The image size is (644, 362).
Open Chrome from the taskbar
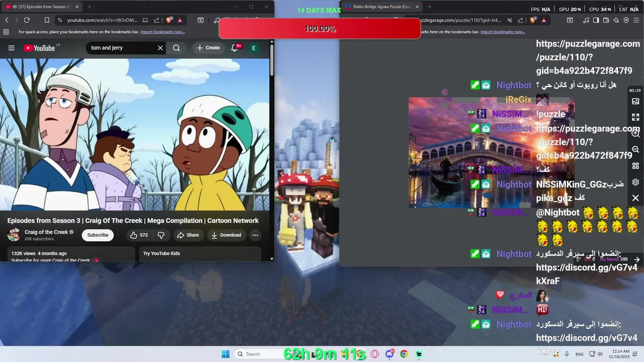404,354
